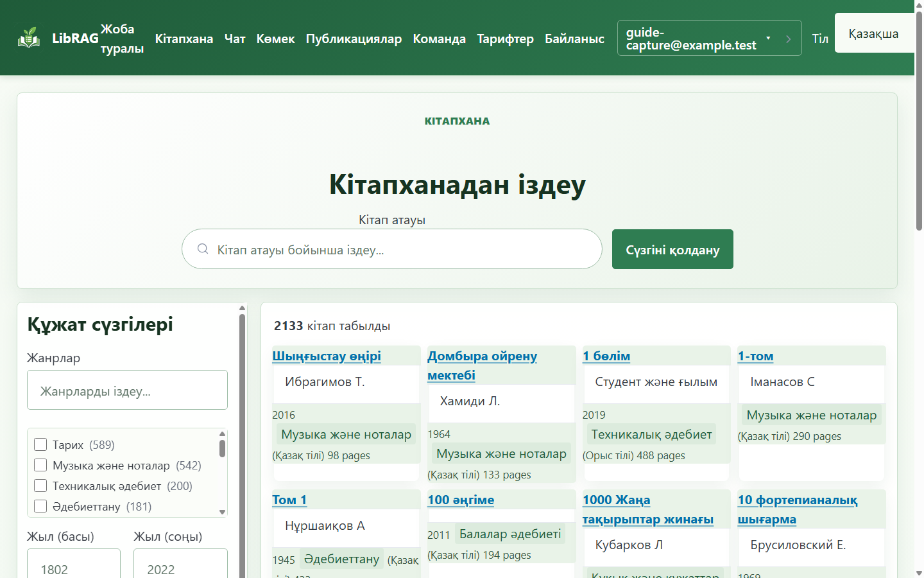
Task: Click author name Хамиди Л.
Action: click(x=470, y=401)
